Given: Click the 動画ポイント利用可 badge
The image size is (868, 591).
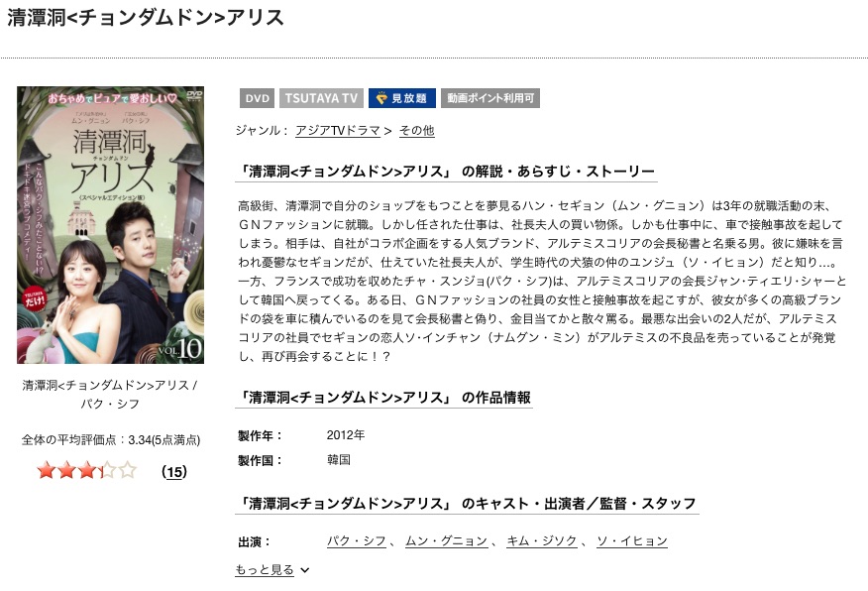Looking at the screenshot, I should [490, 98].
